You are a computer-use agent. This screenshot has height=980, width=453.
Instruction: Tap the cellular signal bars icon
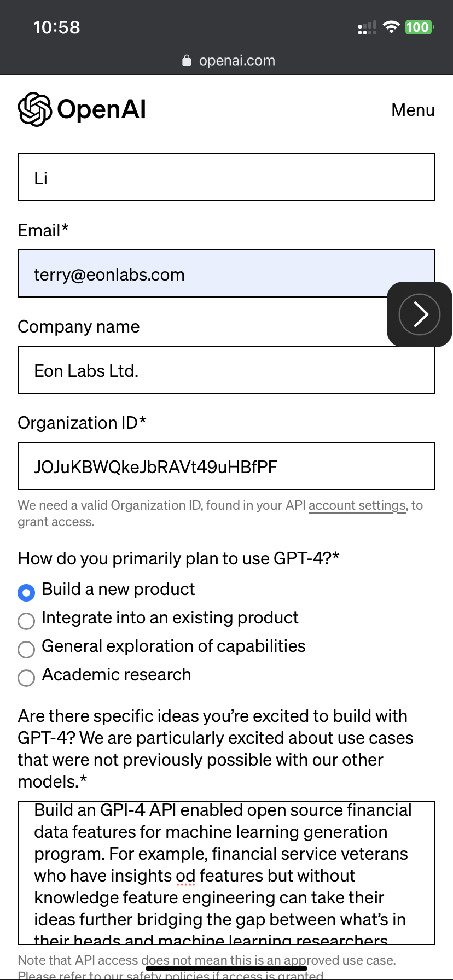(367, 27)
